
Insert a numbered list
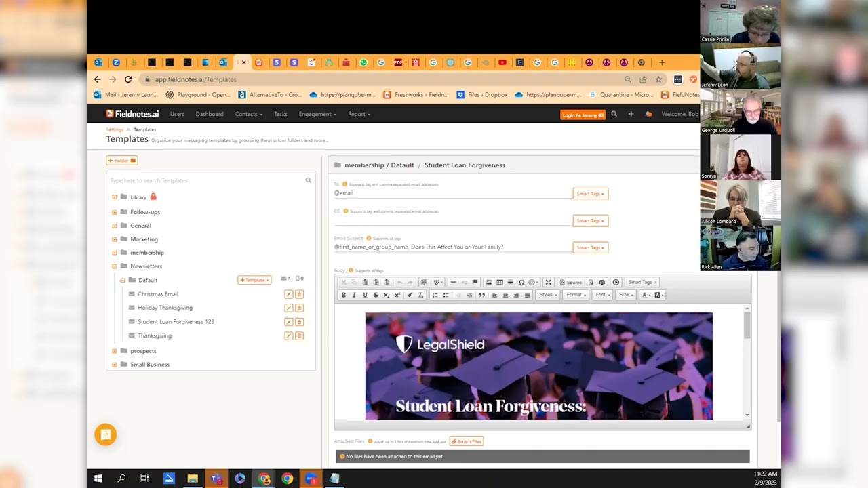pyautogui.click(x=435, y=295)
